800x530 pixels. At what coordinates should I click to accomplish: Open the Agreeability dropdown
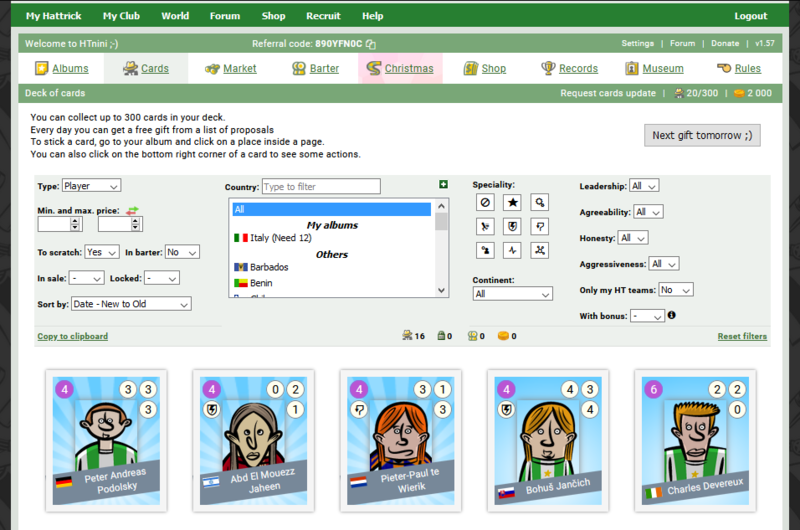[x=648, y=212]
